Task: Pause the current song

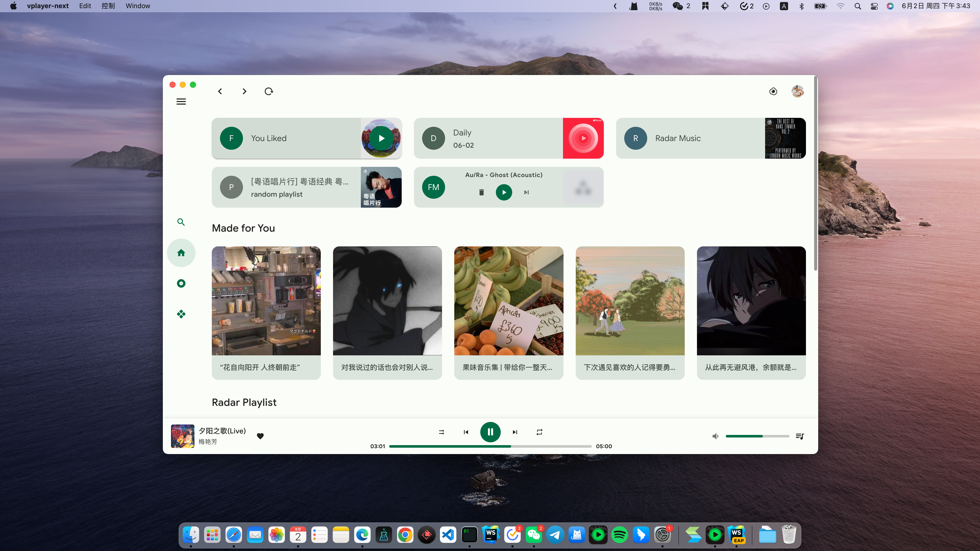Action: [490, 432]
